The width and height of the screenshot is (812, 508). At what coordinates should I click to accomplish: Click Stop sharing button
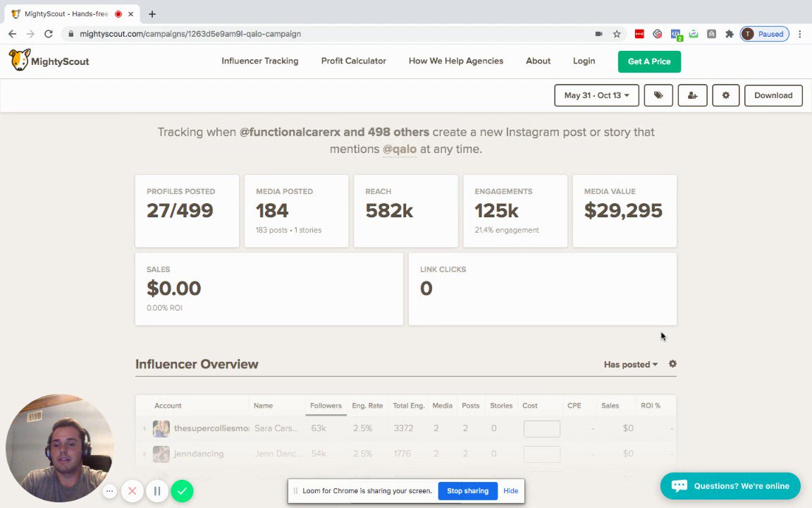[467, 491]
